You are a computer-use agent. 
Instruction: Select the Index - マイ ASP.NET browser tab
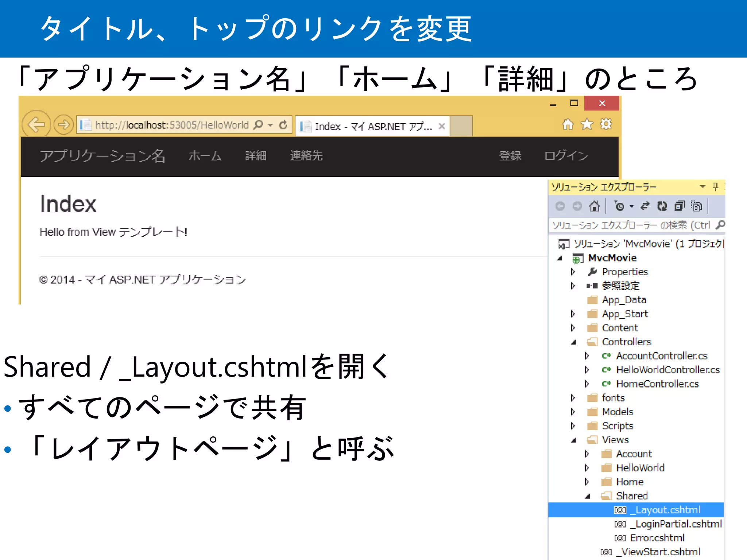pos(373,126)
